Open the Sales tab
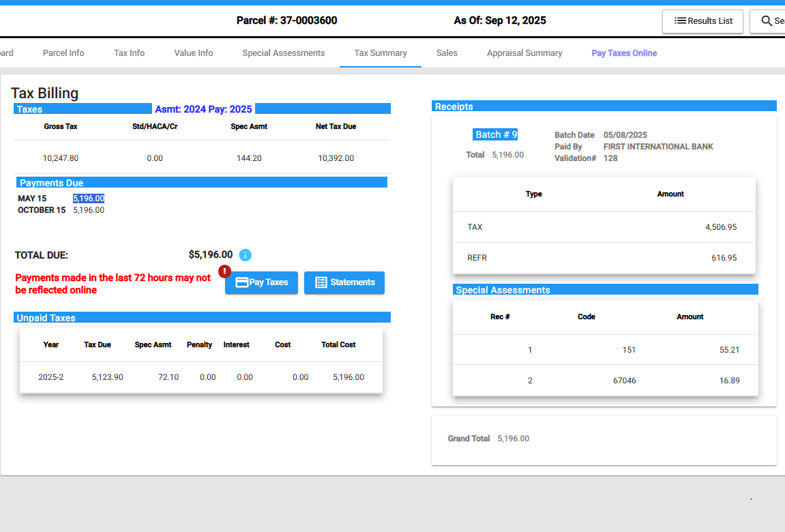This screenshot has height=532, width=785. (x=447, y=53)
